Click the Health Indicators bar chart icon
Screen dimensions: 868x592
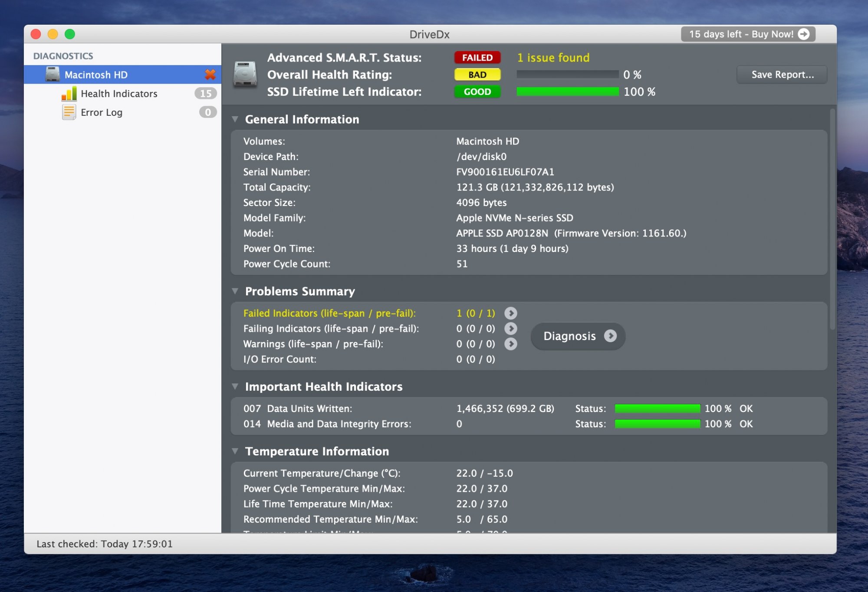tap(69, 94)
